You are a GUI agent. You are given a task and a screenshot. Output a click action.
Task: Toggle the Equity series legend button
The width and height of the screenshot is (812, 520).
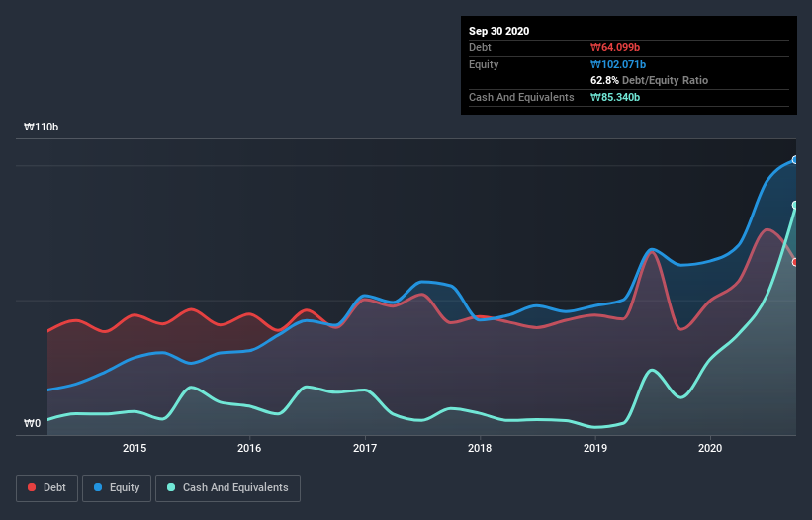pyautogui.click(x=117, y=488)
